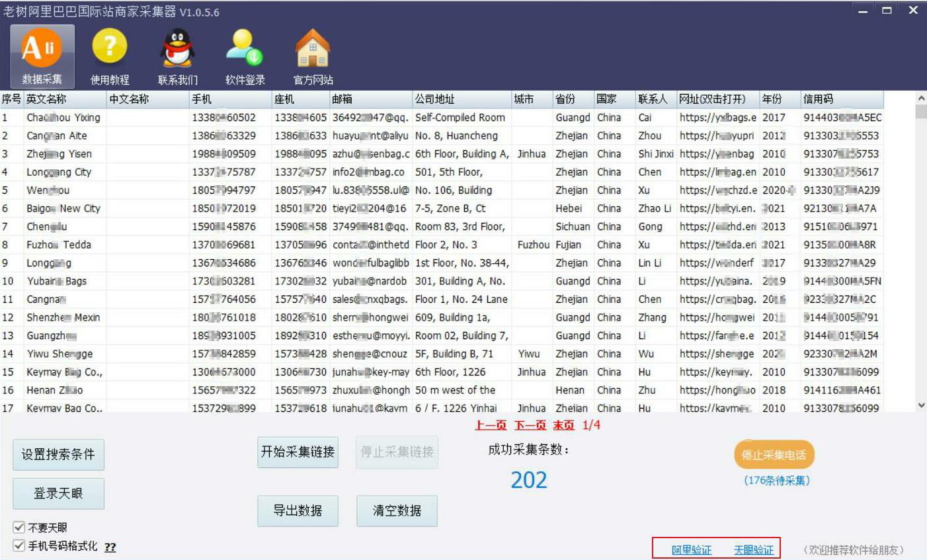Screen dimensions: 927x560
Task: Open the 使用教程 tutorial question-mark icon
Action: click(110, 56)
